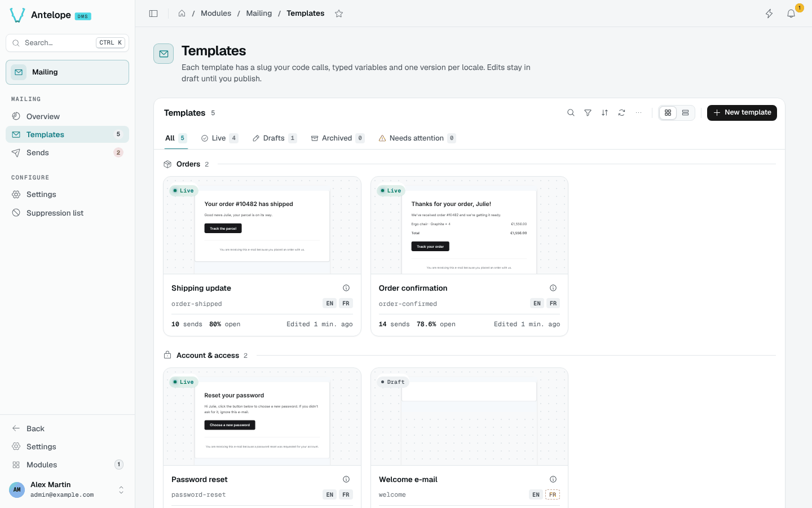Select the All tab
Screen dimensions: 812x508
(x=176, y=138)
